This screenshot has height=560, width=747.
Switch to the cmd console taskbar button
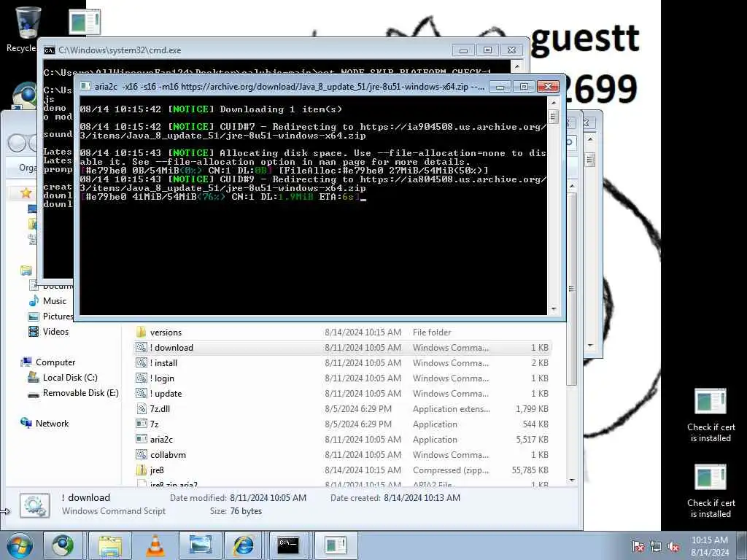pos(289,545)
